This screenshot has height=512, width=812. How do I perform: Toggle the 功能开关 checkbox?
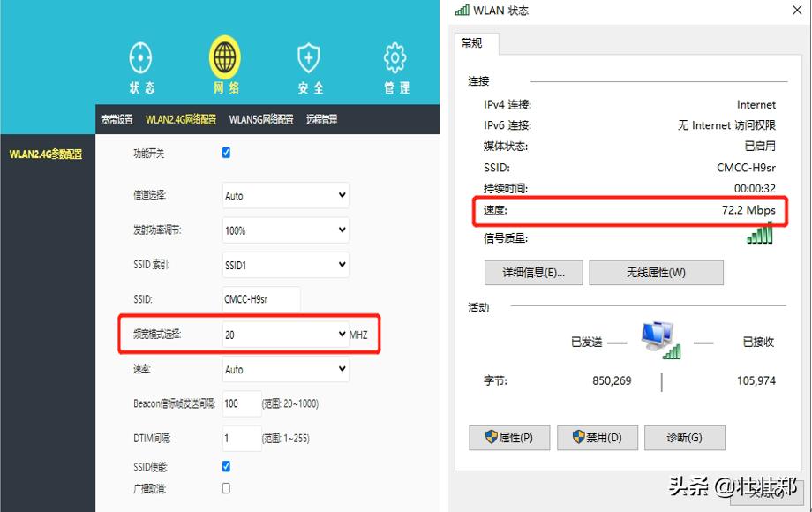point(226,152)
